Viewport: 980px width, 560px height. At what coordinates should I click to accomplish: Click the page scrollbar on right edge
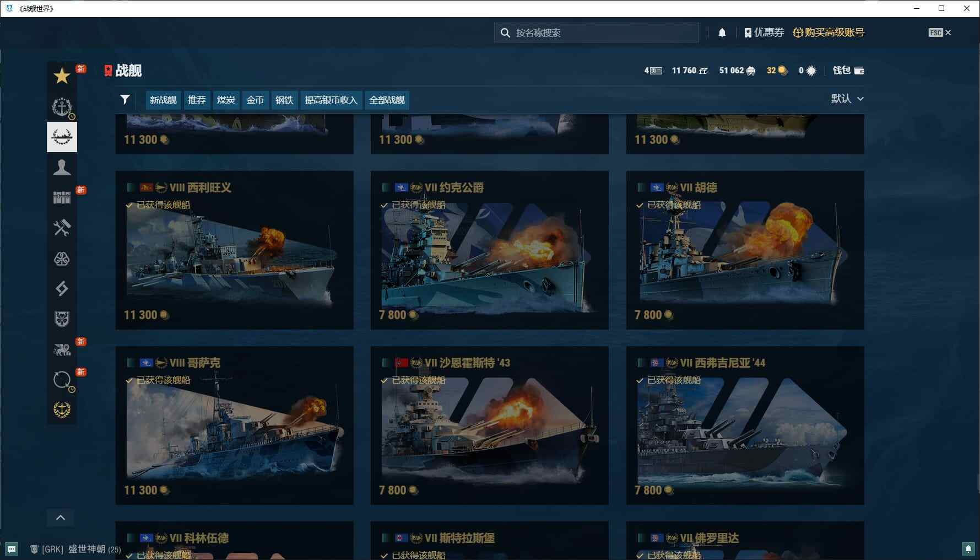point(978,483)
